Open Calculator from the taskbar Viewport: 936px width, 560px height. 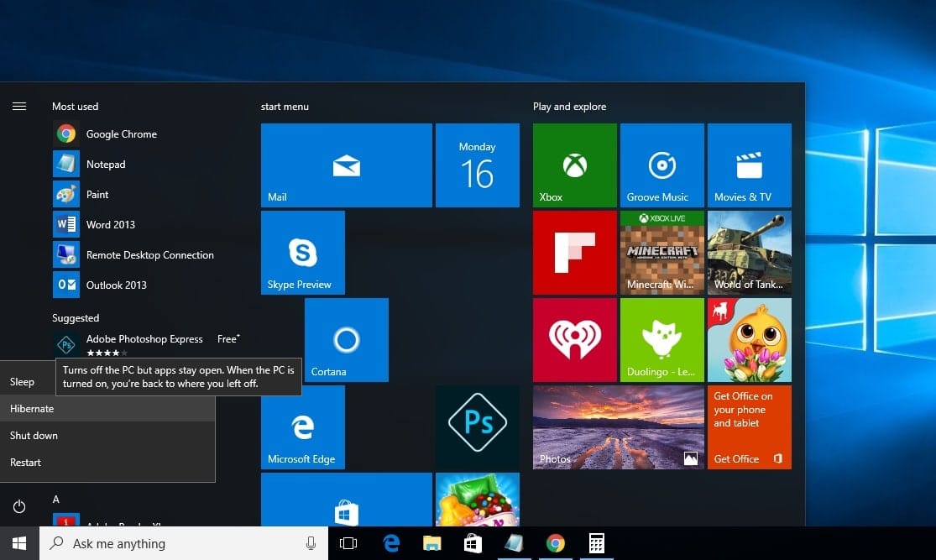(596, 543)
